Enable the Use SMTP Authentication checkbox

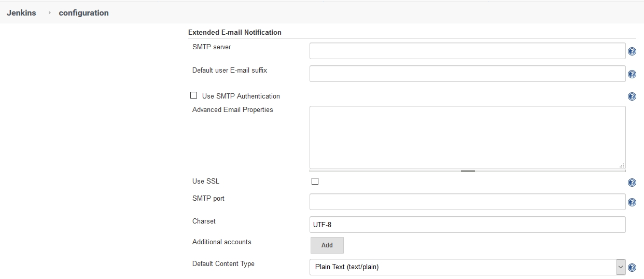pos(194,95)
